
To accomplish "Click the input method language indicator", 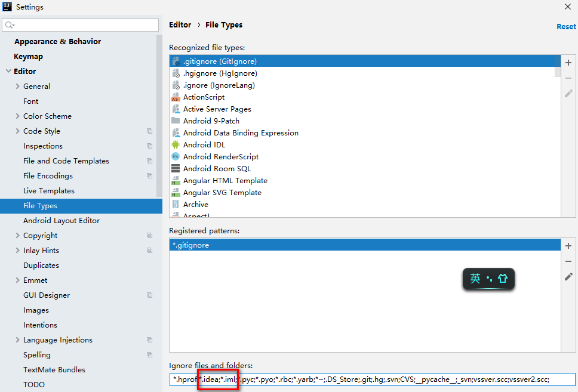I will 475,279.
